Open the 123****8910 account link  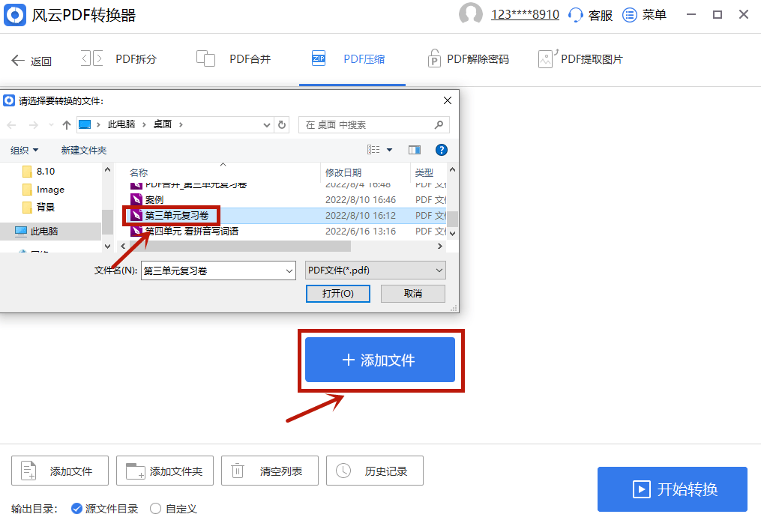coord(526,13)
